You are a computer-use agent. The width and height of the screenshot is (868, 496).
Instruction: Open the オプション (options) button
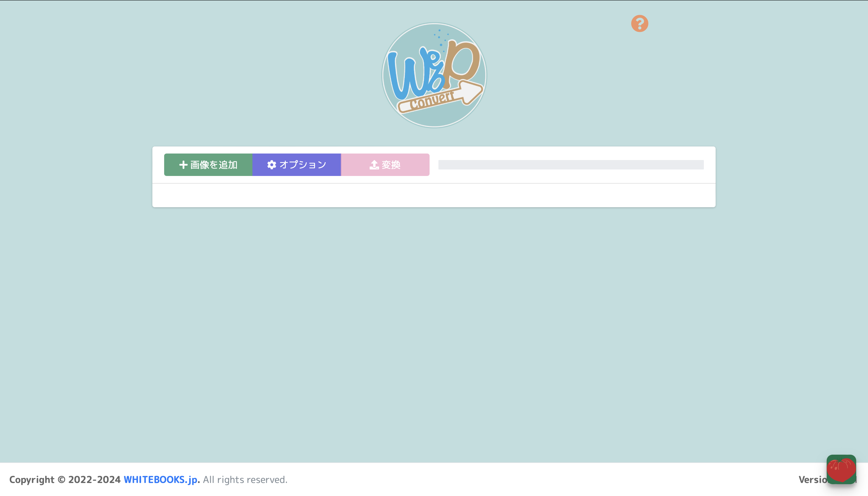click(297, 165)
